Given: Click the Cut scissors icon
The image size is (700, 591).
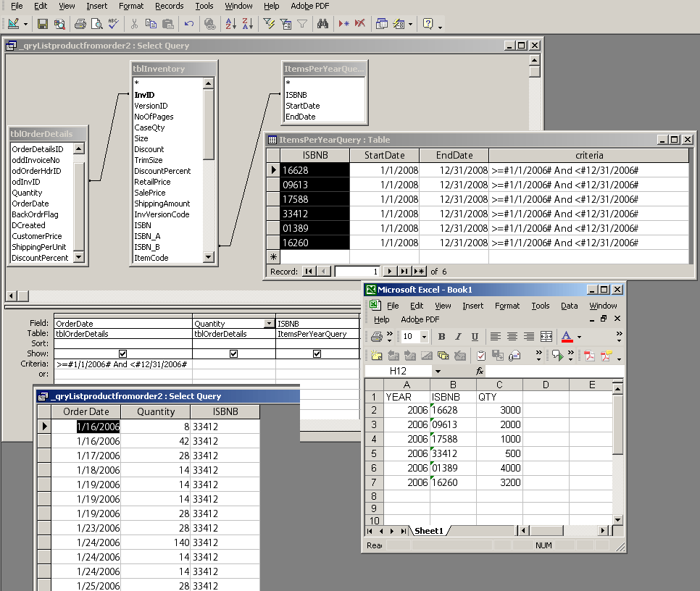Looking at the screenshot, I should [134, 24].
